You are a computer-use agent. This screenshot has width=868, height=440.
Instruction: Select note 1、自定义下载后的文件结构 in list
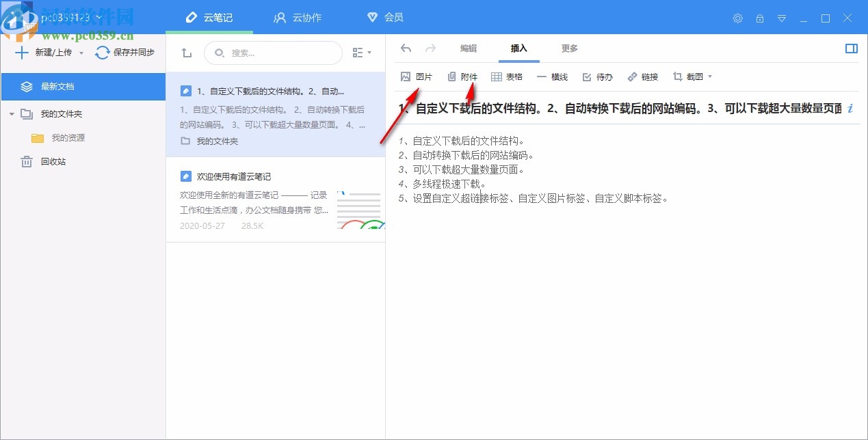(276, 115)
